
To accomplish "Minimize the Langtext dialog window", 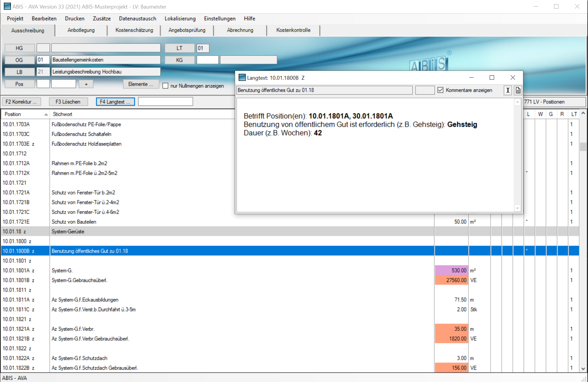I will [471, 78].
